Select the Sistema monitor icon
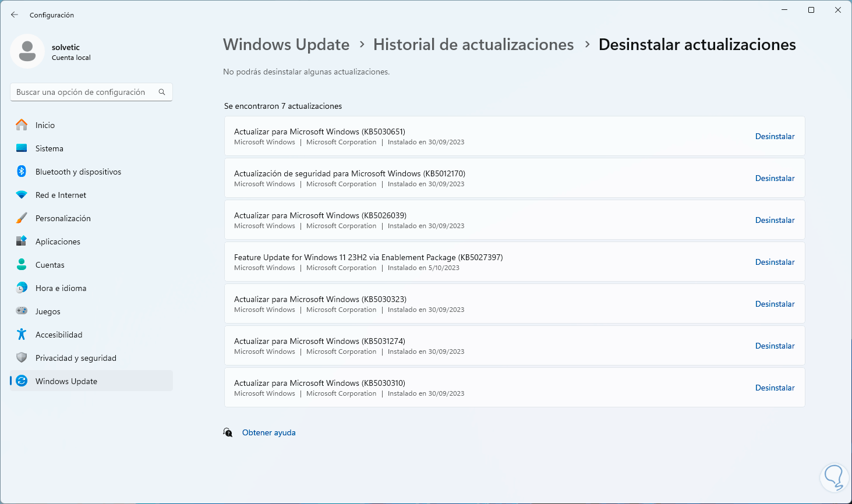The width and height of the screenshot is (852, 504). tap(22, 148)
